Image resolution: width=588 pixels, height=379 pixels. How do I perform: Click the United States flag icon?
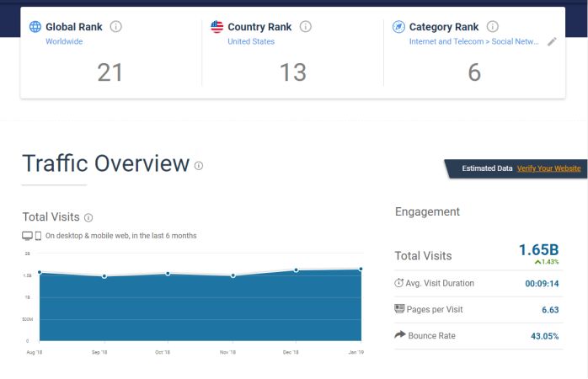(x=217, y=27)
